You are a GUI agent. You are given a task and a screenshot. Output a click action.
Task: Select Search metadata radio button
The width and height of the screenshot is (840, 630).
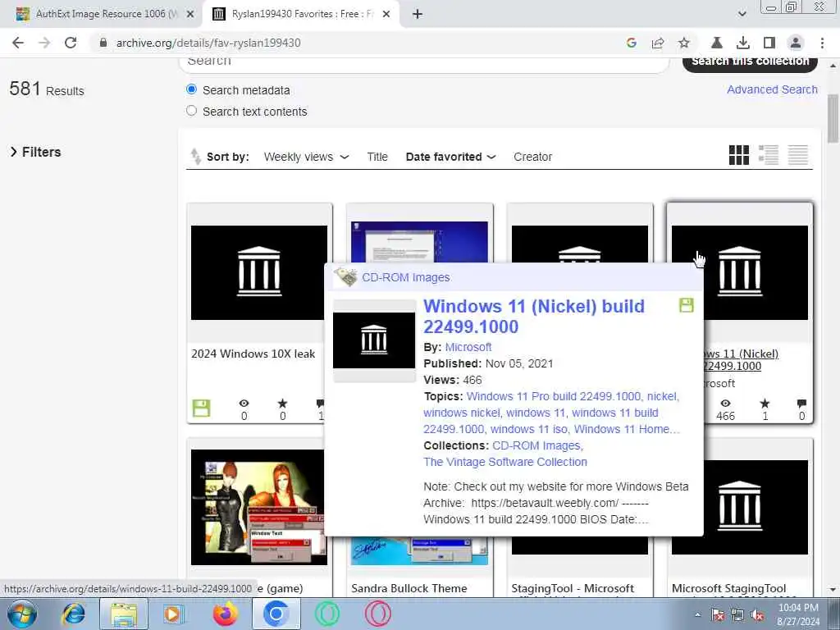click(191, 89)
